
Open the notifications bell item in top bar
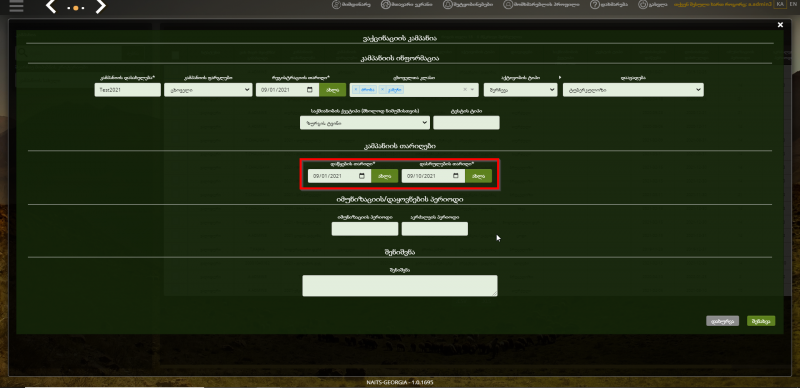click(x=468, y=5)
